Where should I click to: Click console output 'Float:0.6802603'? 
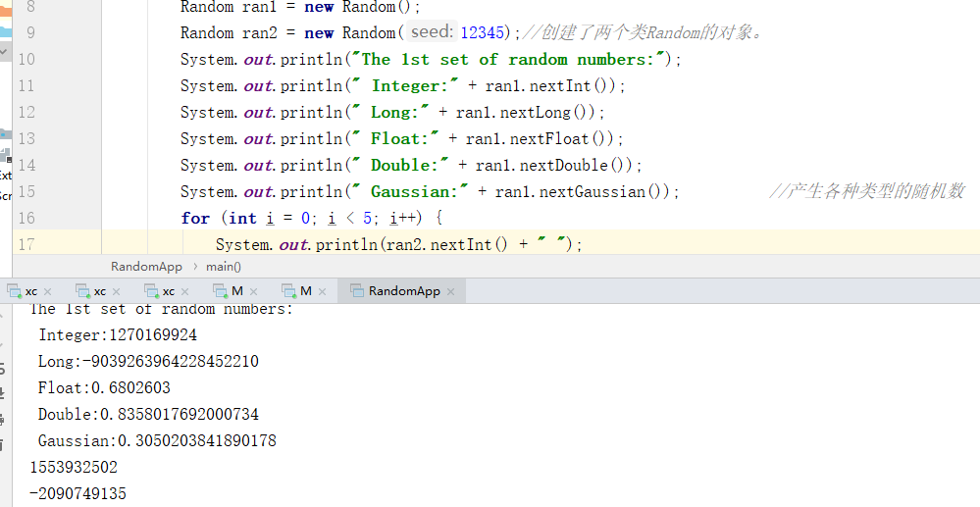click(x=104, y=387)
